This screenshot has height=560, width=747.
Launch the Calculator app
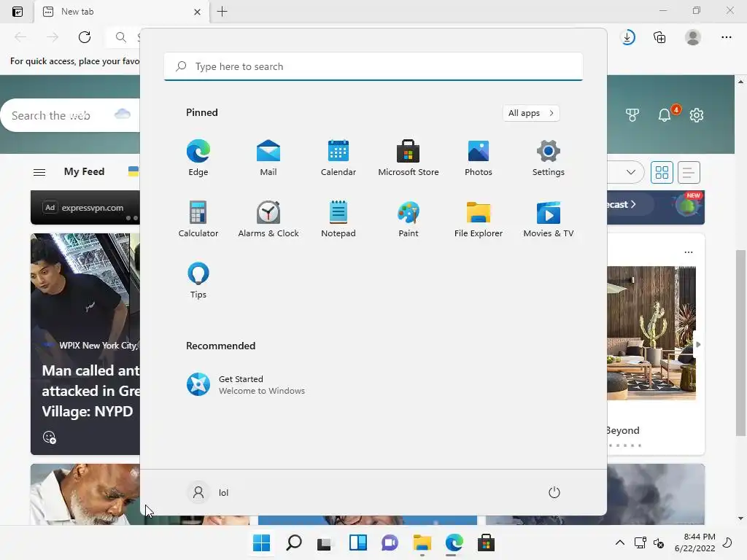pos(198,219)
